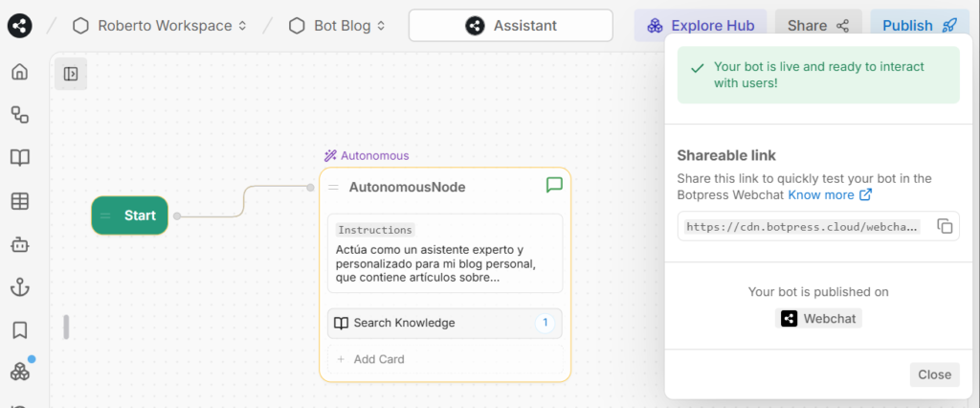Select the Search Knowledge card
Image resolution: width=980 pixels, height=408 pixels.
pyautogui.click(x=445, y=323)
